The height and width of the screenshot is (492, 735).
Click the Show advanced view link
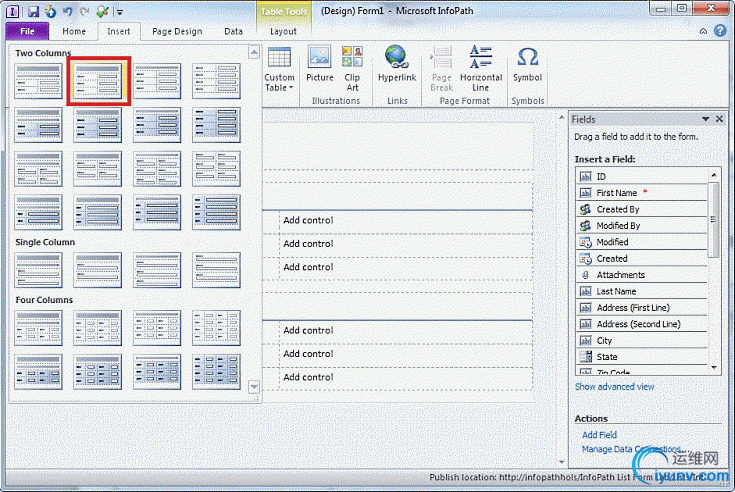click(x=614, y=387)
